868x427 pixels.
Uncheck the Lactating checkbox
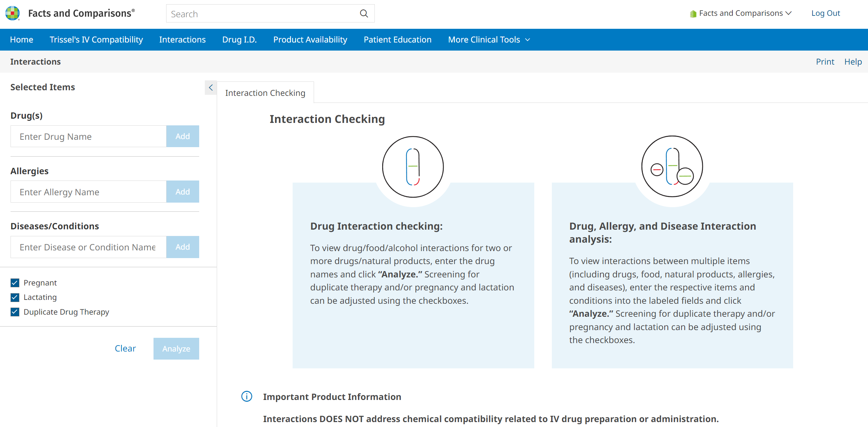15,297
